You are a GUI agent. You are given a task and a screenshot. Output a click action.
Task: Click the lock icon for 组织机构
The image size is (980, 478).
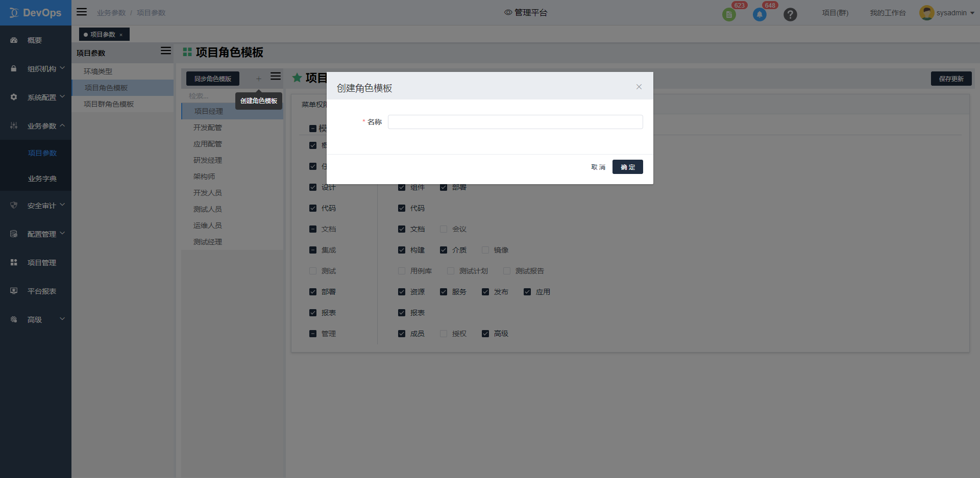coord(14,69)
